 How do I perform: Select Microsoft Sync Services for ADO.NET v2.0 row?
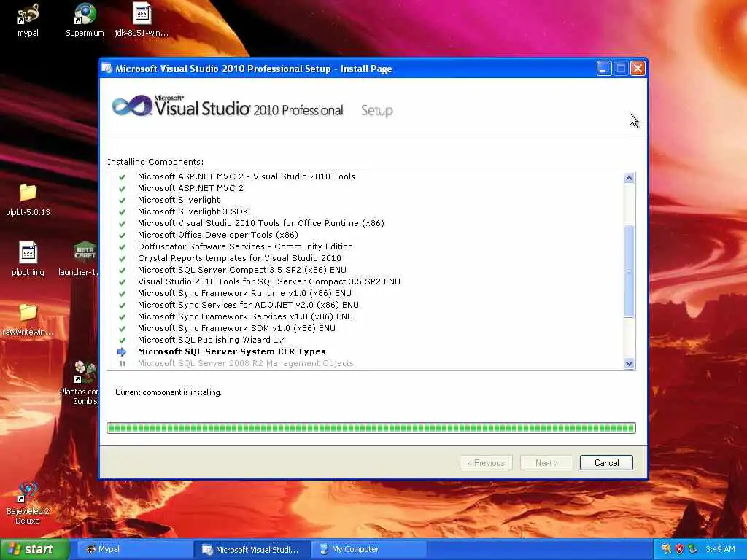coord(248,306)
